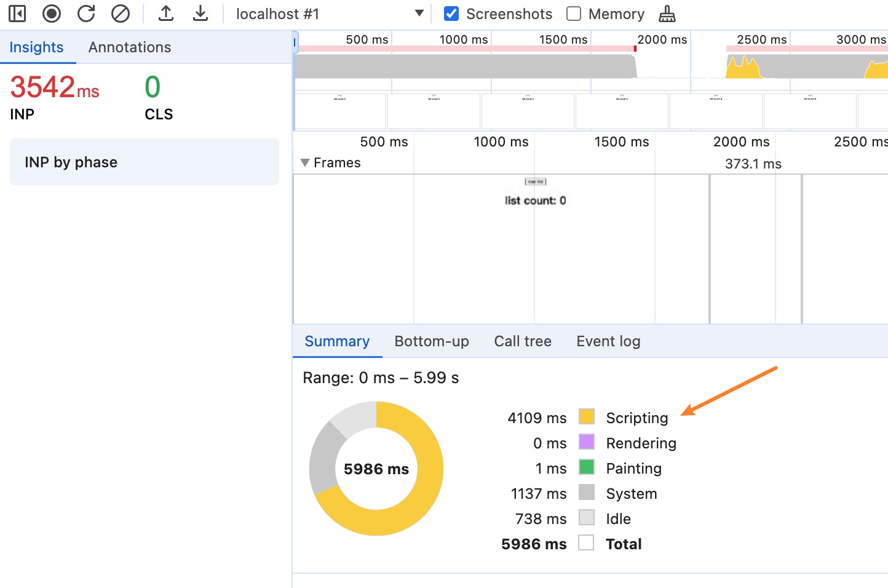Click the reload-and-record icon
Screen dimensions: 888x588
pyautogui.click(x=86, y=14)
